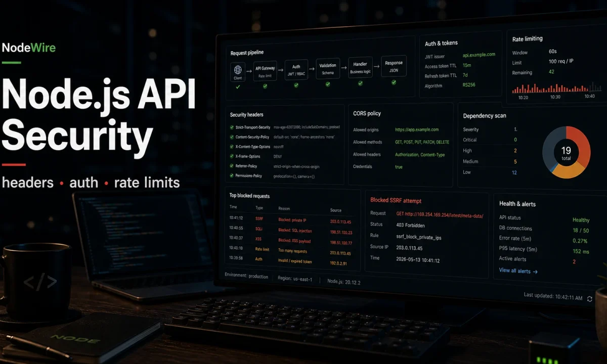Click the 19 total donut chart center

pos(566,153)
